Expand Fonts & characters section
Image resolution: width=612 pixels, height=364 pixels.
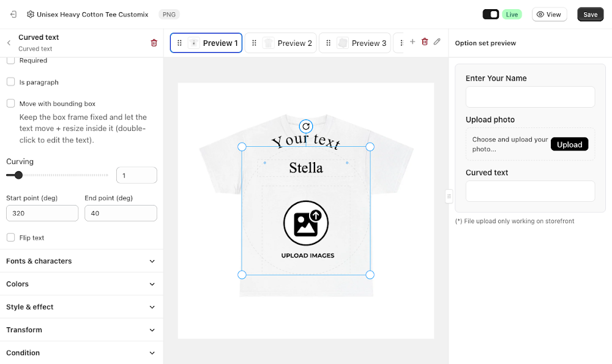[x=81, y=261]
